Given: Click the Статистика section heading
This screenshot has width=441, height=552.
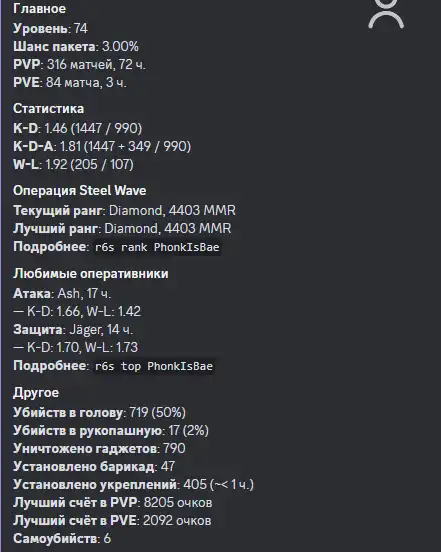Looking at the screenshot, I should (x=49, y=108).
